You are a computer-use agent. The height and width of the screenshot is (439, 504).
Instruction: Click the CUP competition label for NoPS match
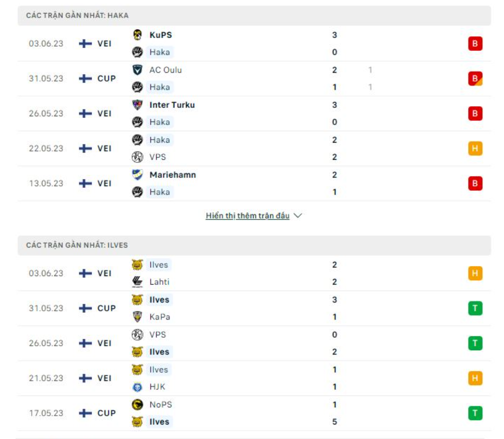(x=107, y=413)
